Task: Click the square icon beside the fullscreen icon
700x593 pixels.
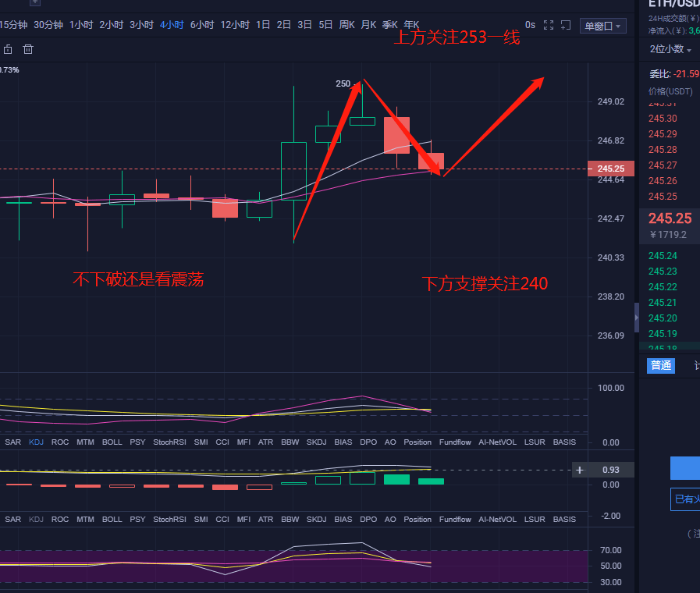Action: click(566, 26)
